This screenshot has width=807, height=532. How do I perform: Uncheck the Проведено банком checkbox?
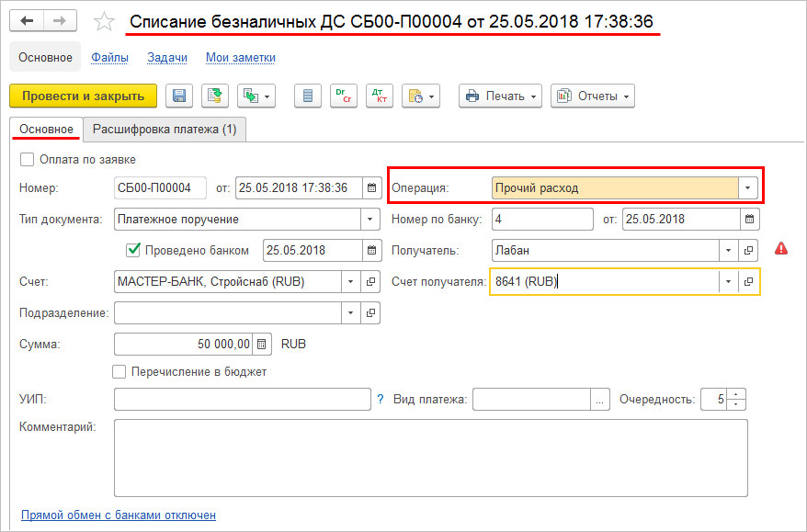click(133, 251)
